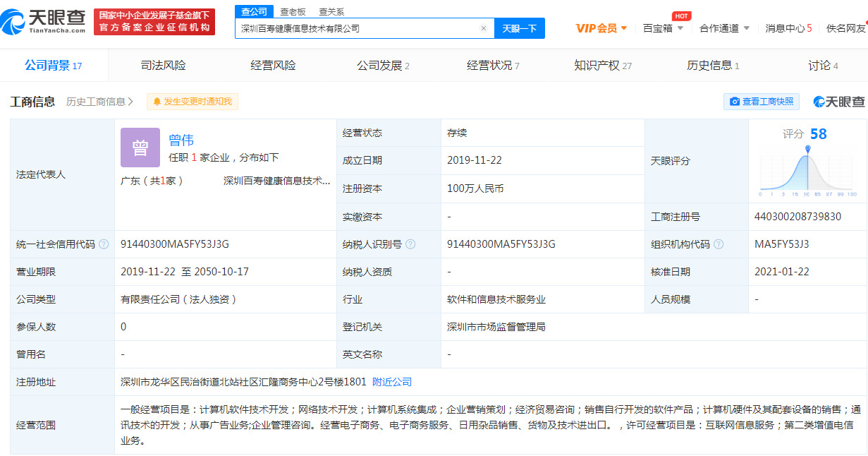Click the official filing credit agency banner
The height and width of the screenshot is (456, 868).
(x=154, y=22)
